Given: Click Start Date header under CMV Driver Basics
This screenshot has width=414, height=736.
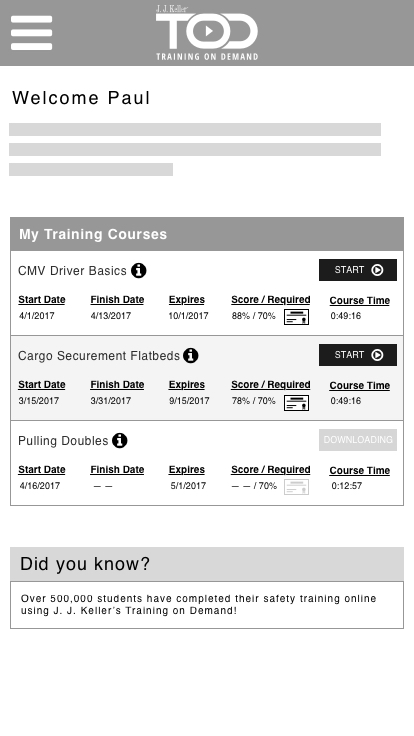Looking at the screenshot, I should pos(42,299).
